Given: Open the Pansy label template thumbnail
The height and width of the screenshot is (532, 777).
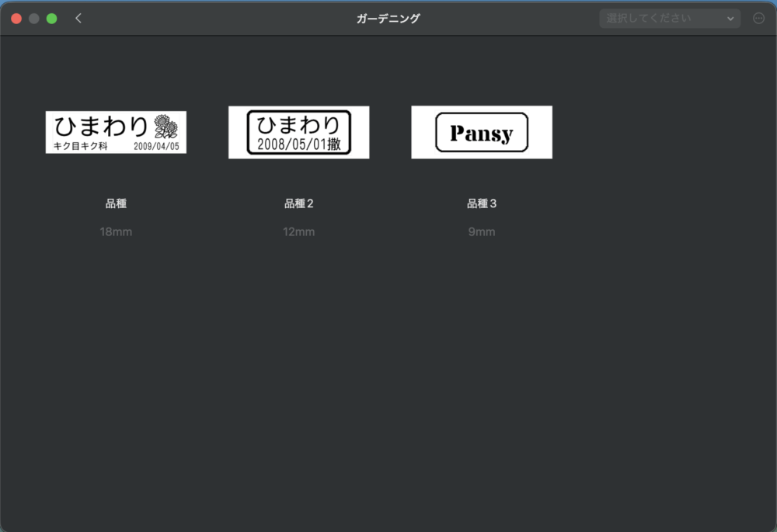Looking at the screenshot, I should 481,131.
